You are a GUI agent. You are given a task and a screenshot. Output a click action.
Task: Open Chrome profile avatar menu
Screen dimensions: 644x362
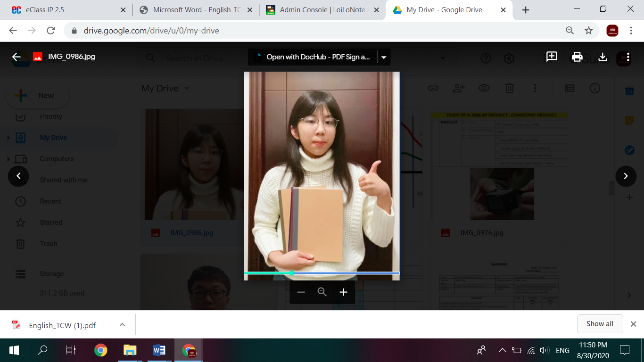coord(612,31)
